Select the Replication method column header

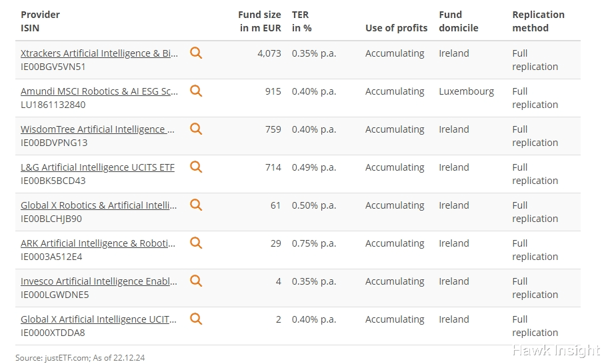coord(539,21)
